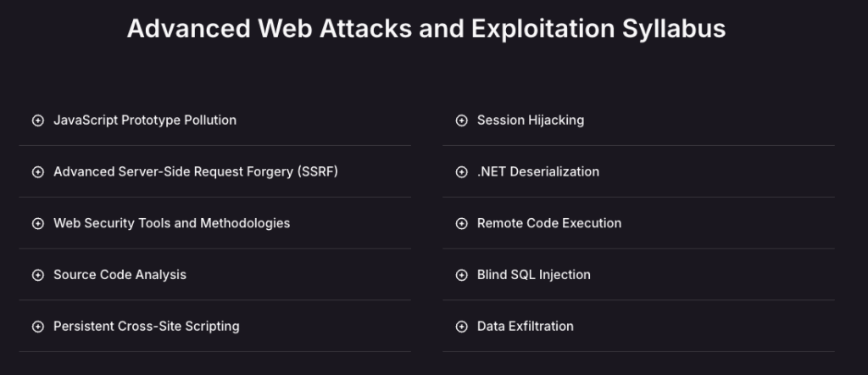Click plus icon beside Data Exfiltration
This screenshot has height=375, width=868.
462,327
